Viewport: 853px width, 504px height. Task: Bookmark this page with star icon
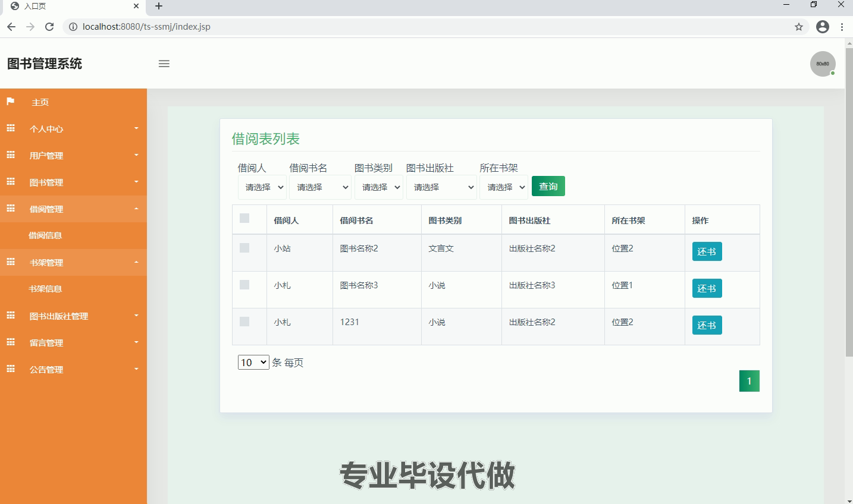coord(799,27)
